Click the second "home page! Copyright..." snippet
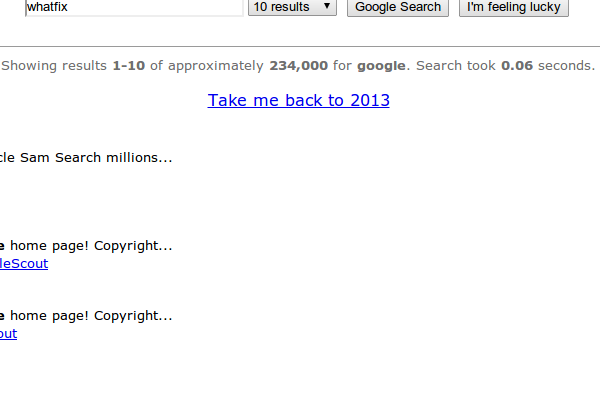The width and height of the screenshot is (600, 400). point(91,316)
